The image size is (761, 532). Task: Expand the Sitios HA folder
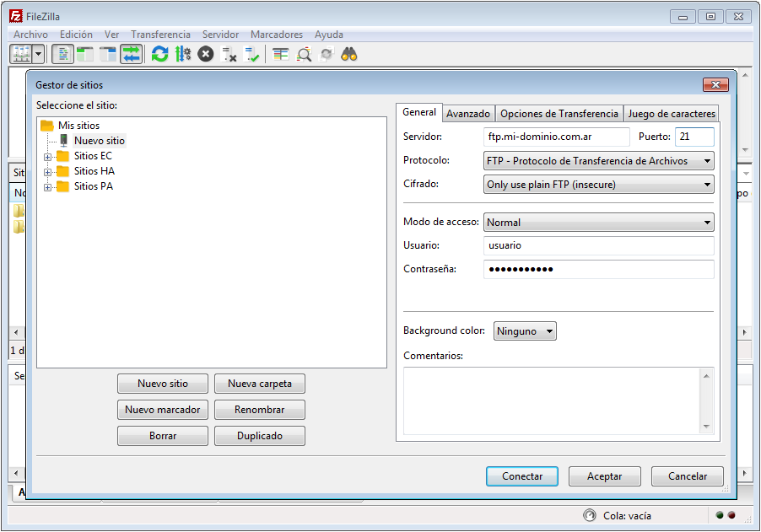coord(47,172)
